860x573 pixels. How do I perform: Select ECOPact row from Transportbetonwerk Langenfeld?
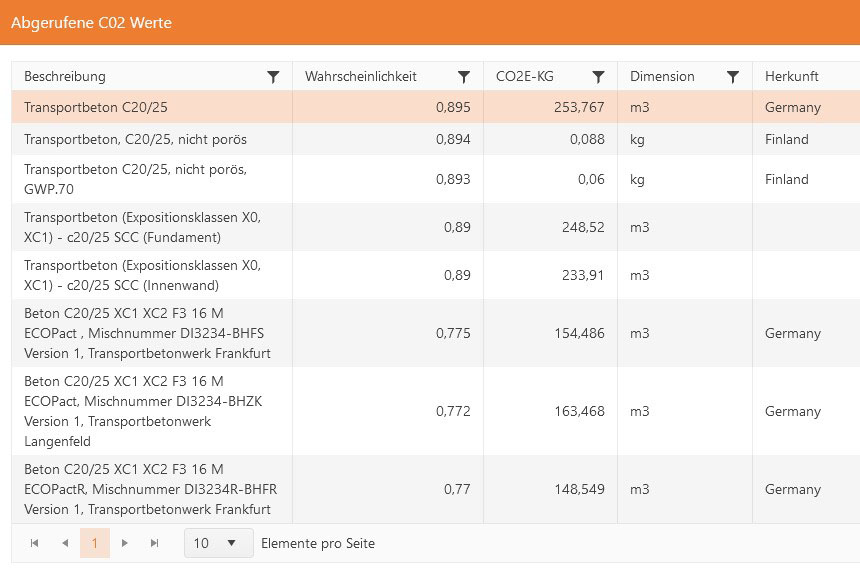[150, 411]
